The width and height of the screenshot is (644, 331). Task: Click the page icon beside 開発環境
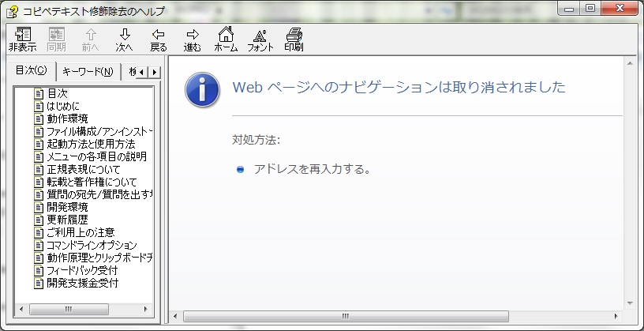[x=39, y=207]
